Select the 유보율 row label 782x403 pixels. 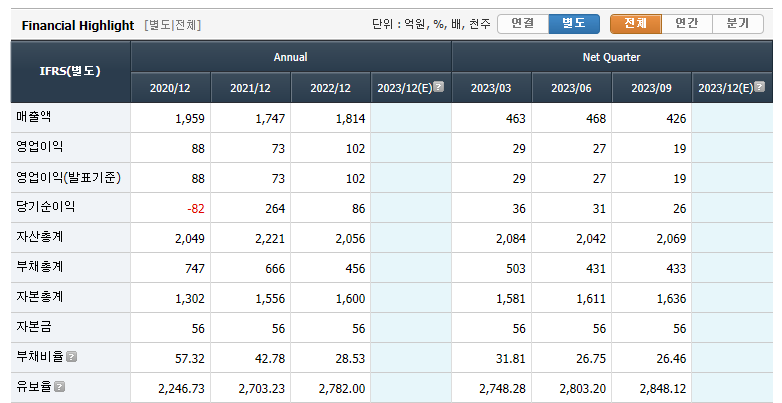coord(33,387)
